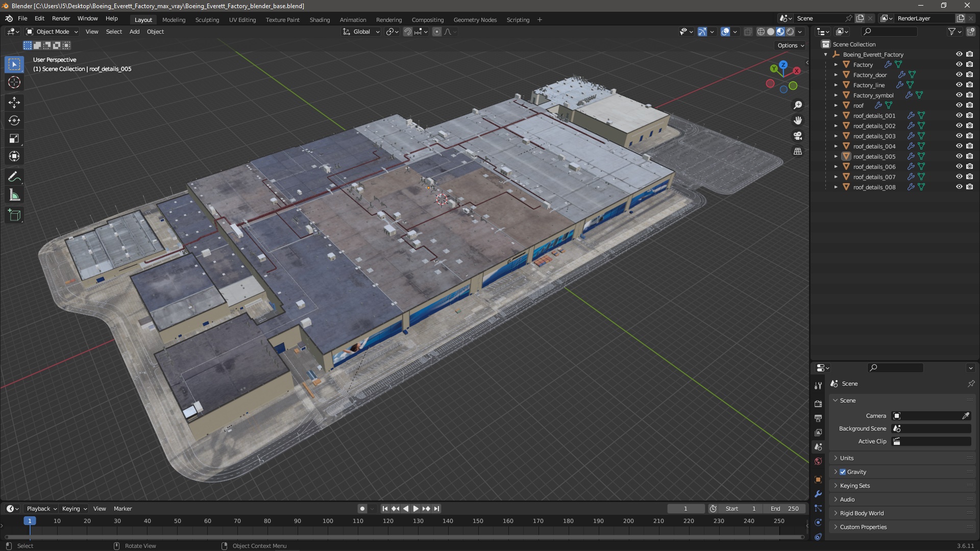980x551 pixels.
Task: Select rendered viewport shading sphere
Action: 790,32
